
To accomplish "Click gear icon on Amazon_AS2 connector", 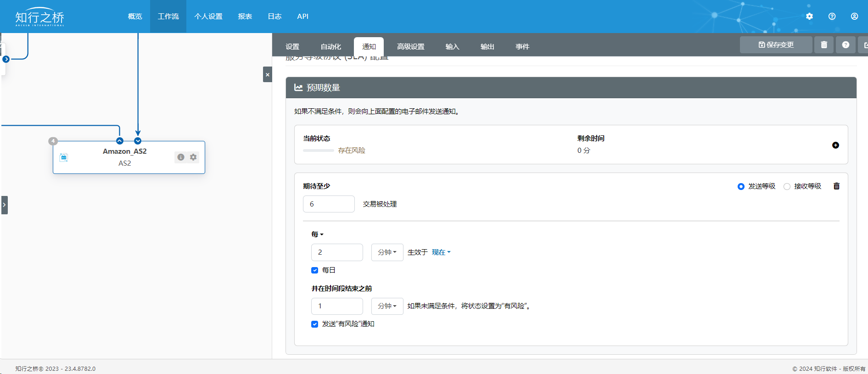I will 193,157.
